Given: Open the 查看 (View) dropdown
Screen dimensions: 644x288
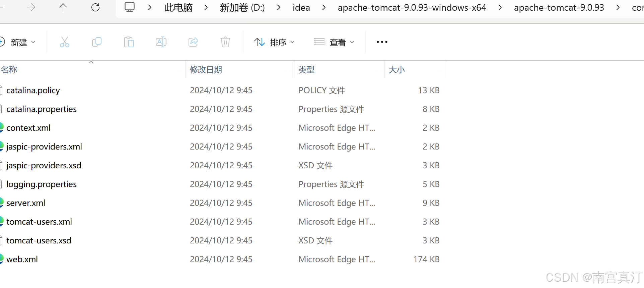Looking at the screenshot, I should 334,42.
